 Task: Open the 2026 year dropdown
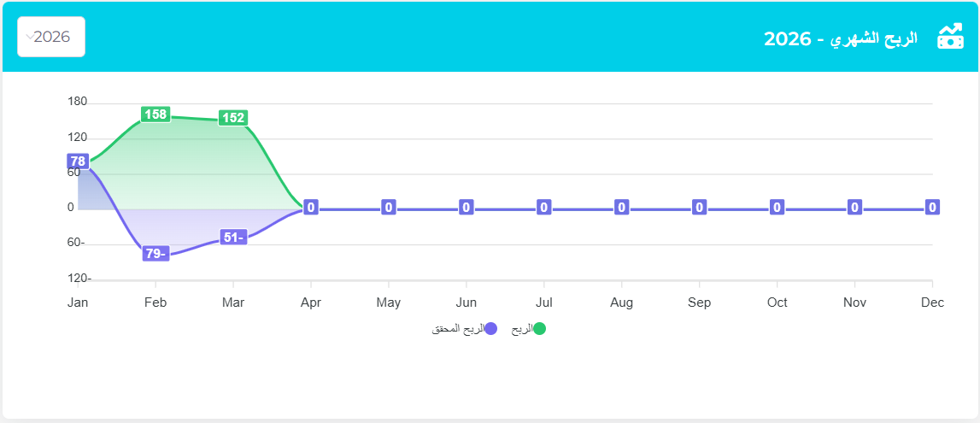(x=51, y=37)
